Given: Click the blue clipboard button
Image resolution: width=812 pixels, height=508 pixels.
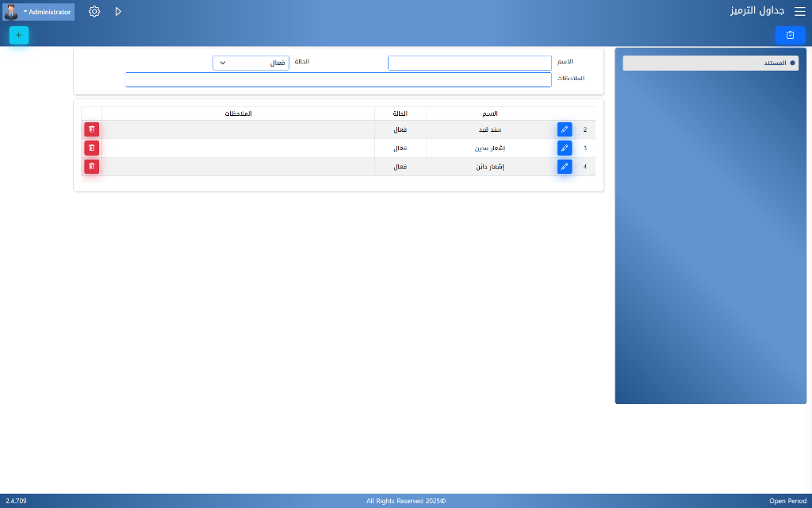Looking at the screenshot, I should 790,35.
